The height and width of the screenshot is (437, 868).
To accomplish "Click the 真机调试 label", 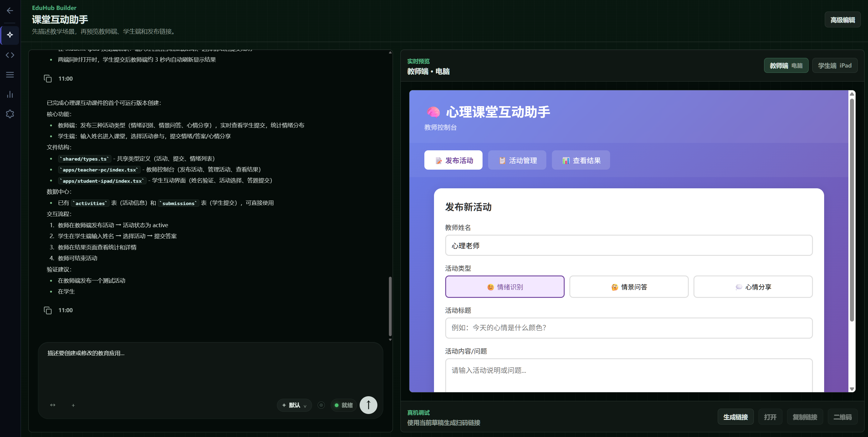I will pyautogui.click(x=418, y=413).
